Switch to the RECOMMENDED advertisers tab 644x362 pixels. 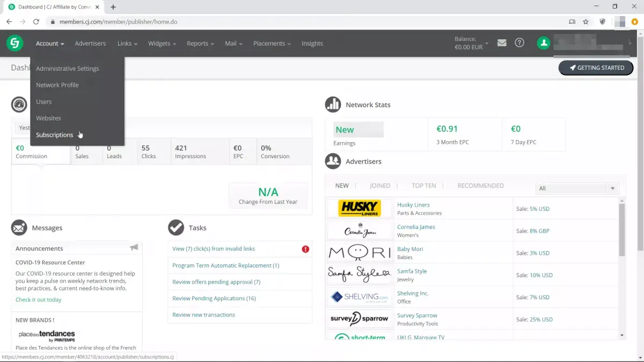(480, 186)
